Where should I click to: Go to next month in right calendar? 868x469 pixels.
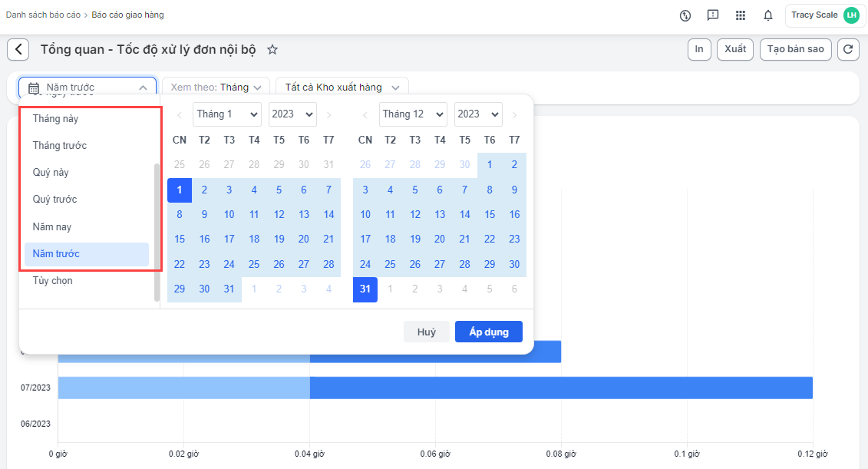pos(514,114)
